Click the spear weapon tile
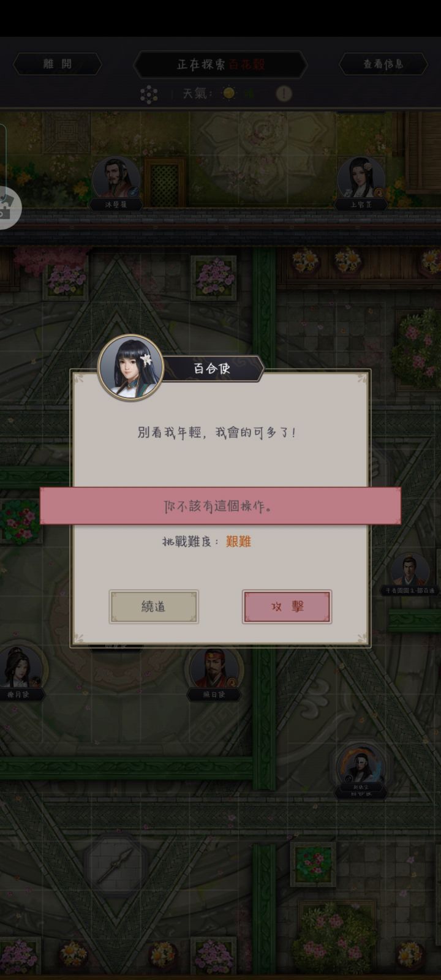Image resolution: width=441 pixels, height=980 pixels. point(116,865)
